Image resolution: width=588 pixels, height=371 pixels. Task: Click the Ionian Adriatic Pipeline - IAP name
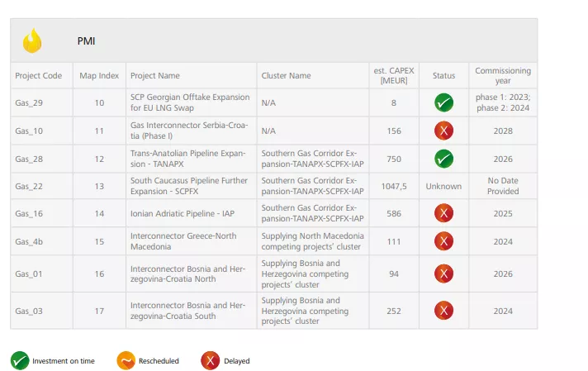point(183,213)
